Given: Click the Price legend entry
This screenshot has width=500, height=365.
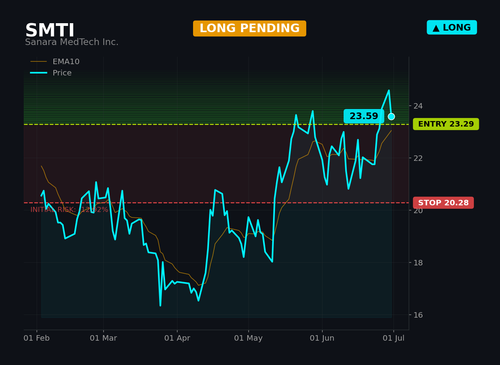Looking at the screenshot, I should 51,73.
